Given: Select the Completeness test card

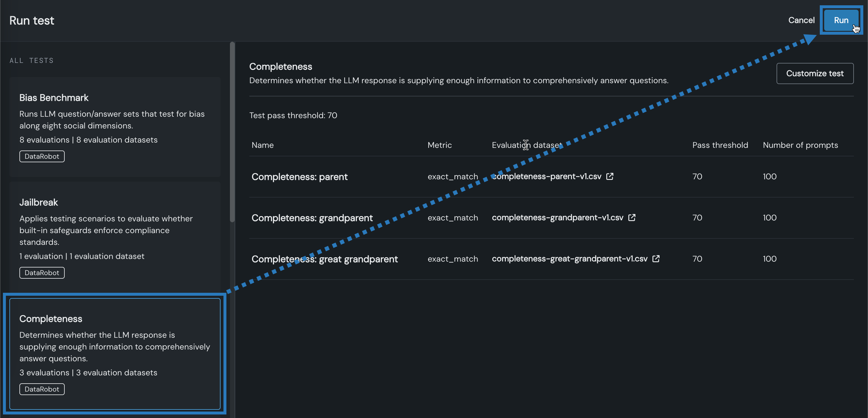Looking at the screenshot, I should [115, 353].
